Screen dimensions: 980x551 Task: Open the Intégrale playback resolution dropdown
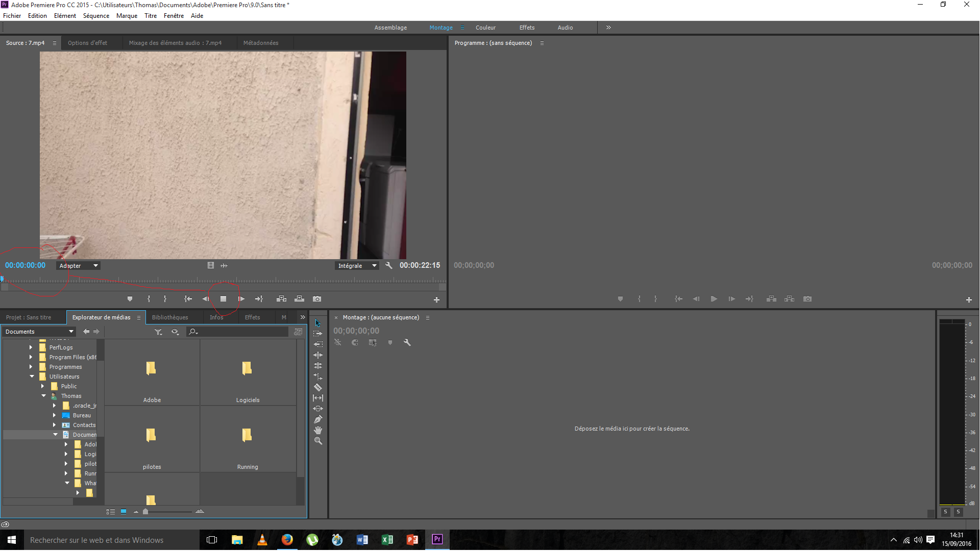[x=357, y=266]
